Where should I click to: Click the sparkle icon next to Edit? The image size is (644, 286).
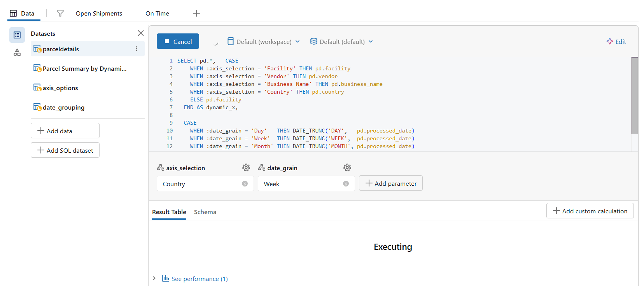(x=609, y=41)
